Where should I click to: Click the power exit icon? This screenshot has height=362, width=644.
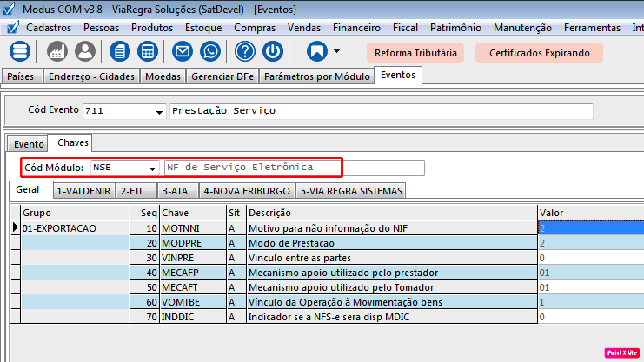tap(273, 52)
